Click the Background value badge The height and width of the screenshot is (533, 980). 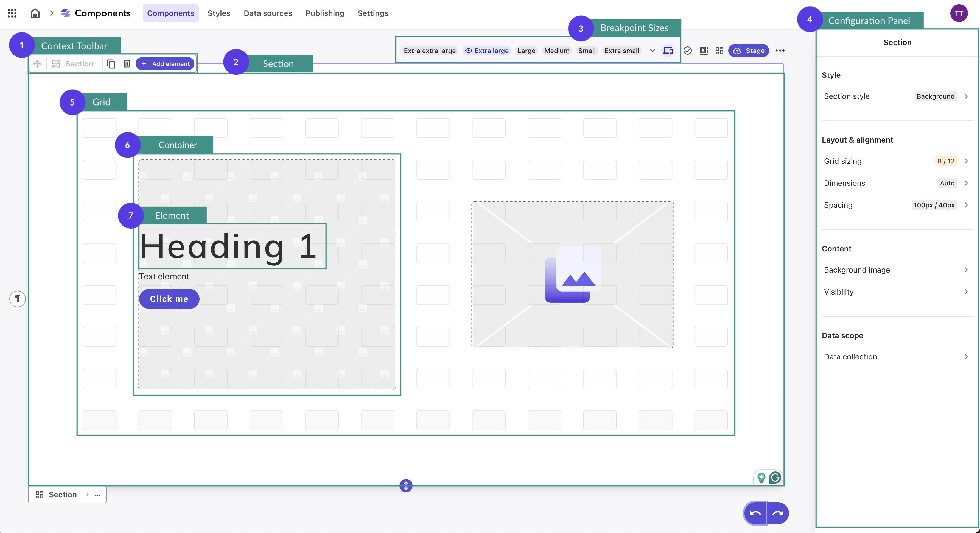tap(936, 96)
